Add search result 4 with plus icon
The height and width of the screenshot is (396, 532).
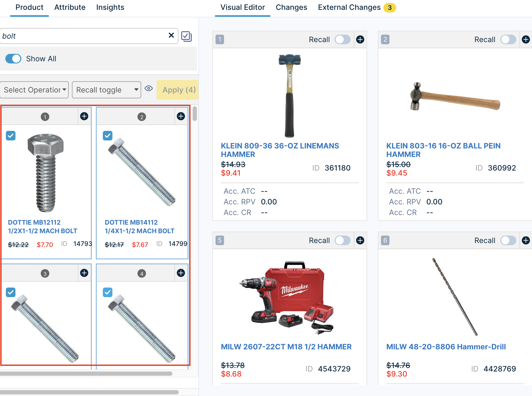click(x=181, y=273)
